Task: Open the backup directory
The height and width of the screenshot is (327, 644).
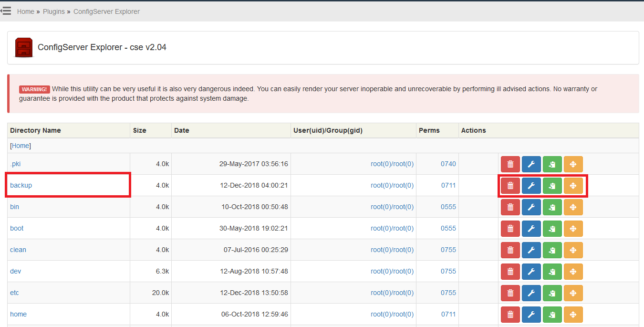Action: pos(21,185)
